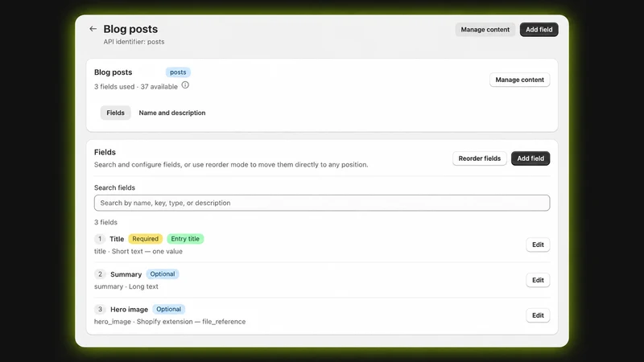Edit the Title field
Image resolution: width=644 pixels, height=362 pixels.
(538, 245)
